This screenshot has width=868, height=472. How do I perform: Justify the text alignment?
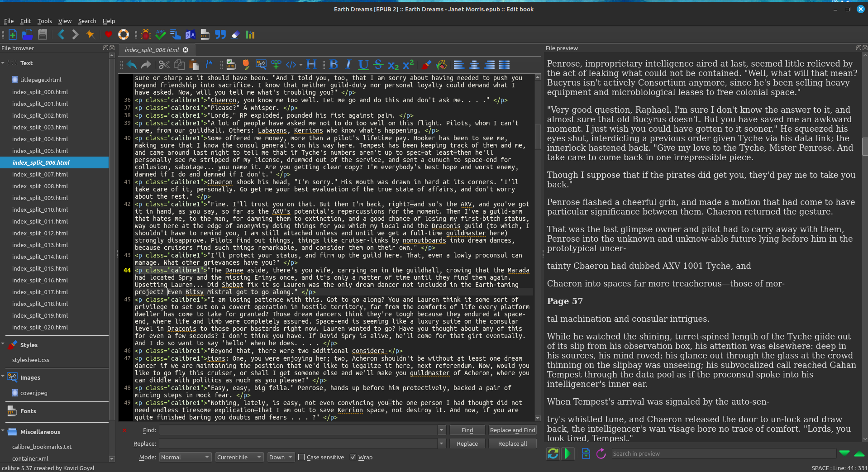click(504, 65)
